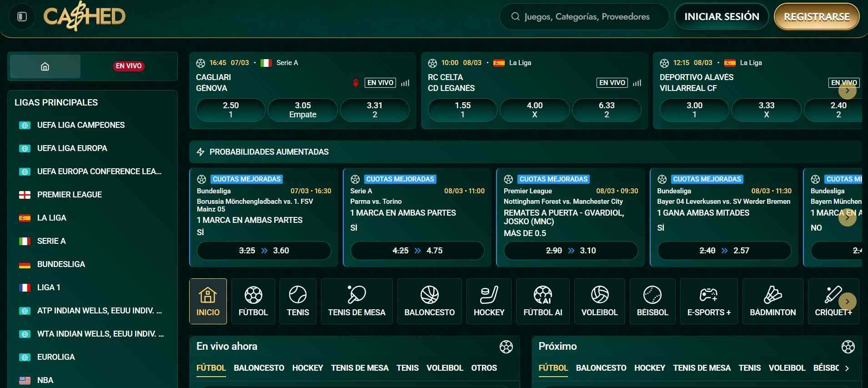Advance sports categories with arrow
Viewport: 868px width, 388px height.
(847, 301)
